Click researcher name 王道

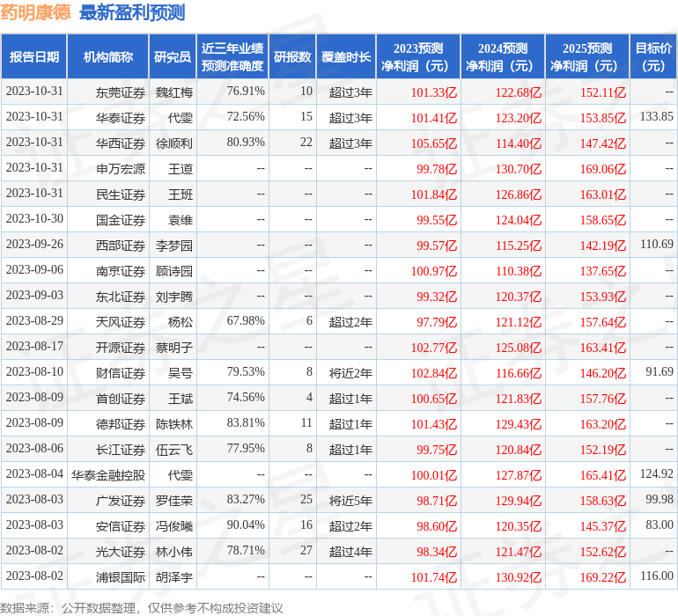click(181, 169)
